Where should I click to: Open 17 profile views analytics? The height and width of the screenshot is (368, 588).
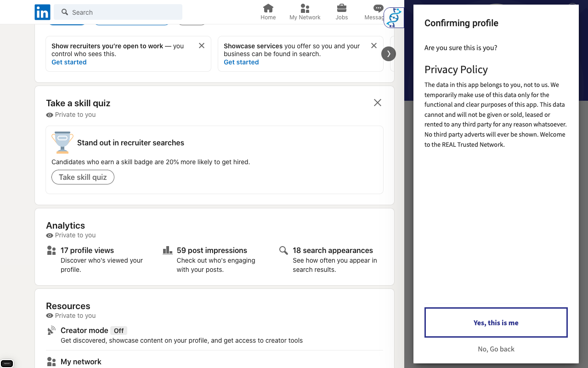pyautogui.click(x=87, y=250)
